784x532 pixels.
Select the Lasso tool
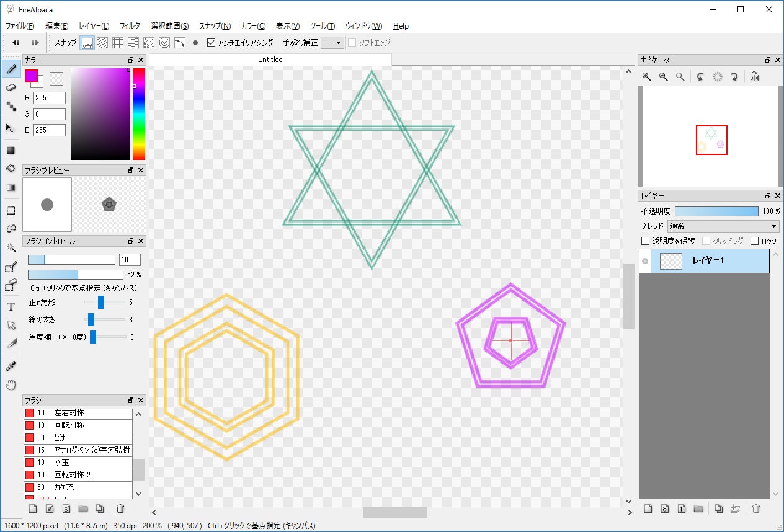pos(11,229)
